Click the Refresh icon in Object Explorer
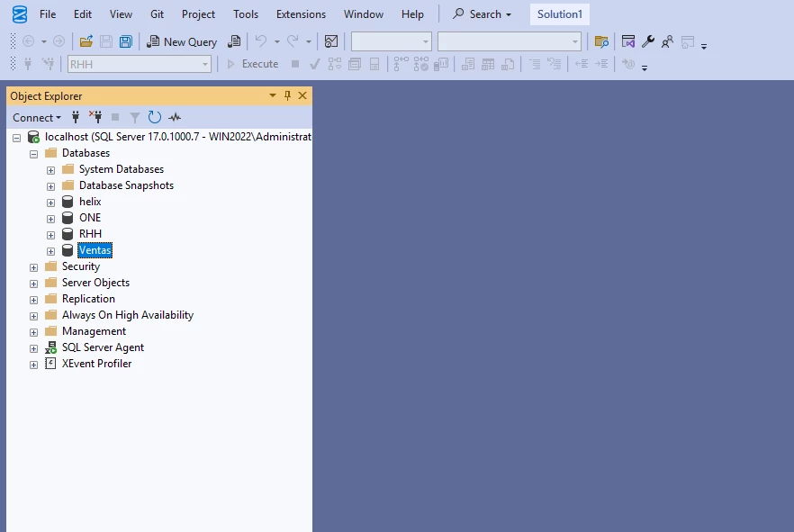Screen dimensions: 794x532 pyautogui.click(x=155, y=117)
